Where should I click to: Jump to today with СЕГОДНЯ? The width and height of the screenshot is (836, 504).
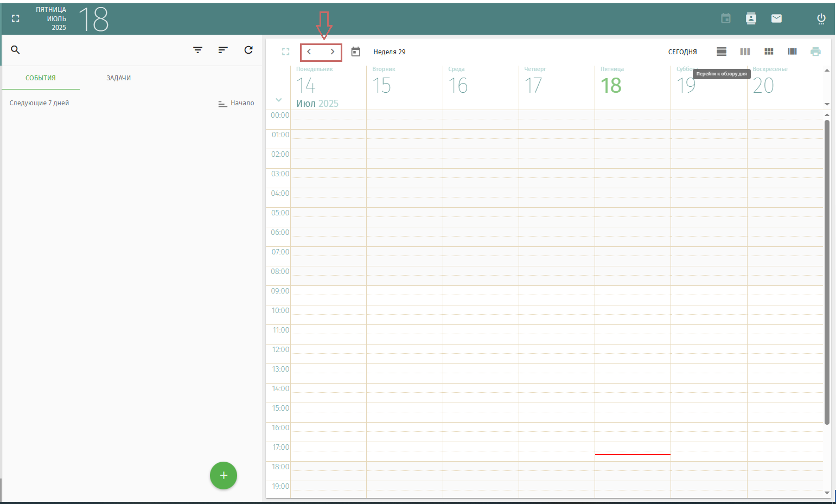click(x=682, y=52)
